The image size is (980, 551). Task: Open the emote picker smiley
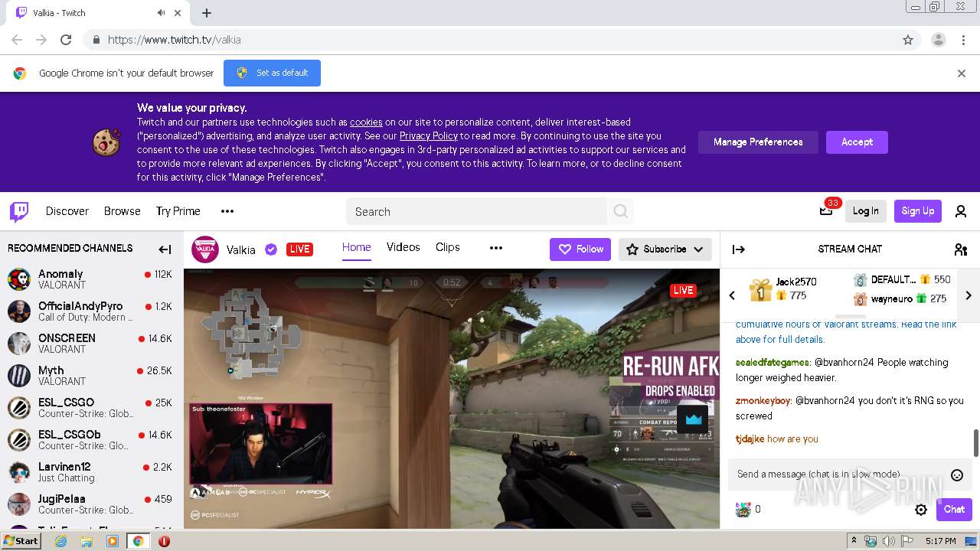[957, 475]
